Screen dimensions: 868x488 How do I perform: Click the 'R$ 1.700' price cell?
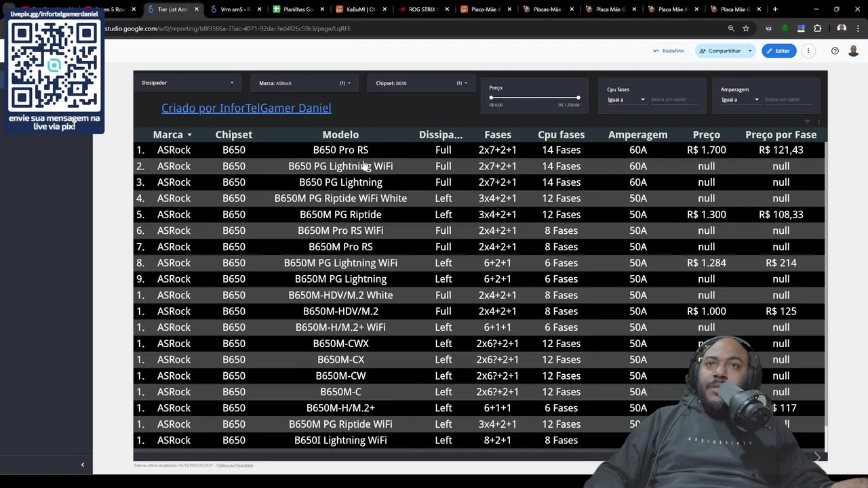click(706, 150)
